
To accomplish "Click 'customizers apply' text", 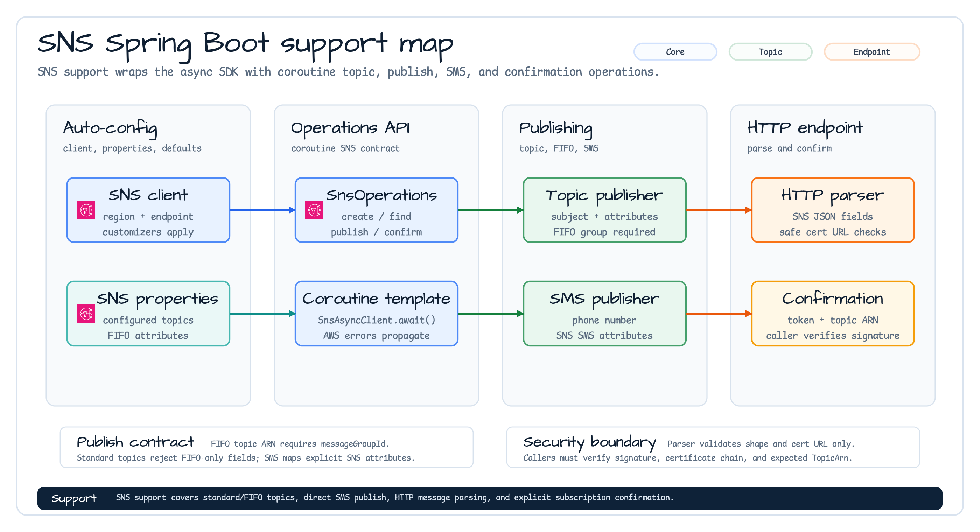I will (148, 232).
